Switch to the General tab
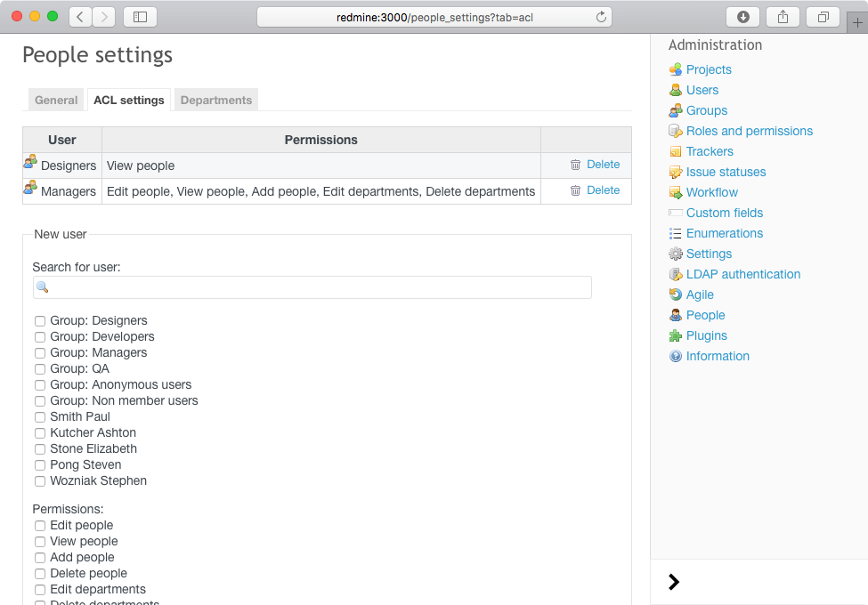The image size is (868, 605). tap(56, 101)
